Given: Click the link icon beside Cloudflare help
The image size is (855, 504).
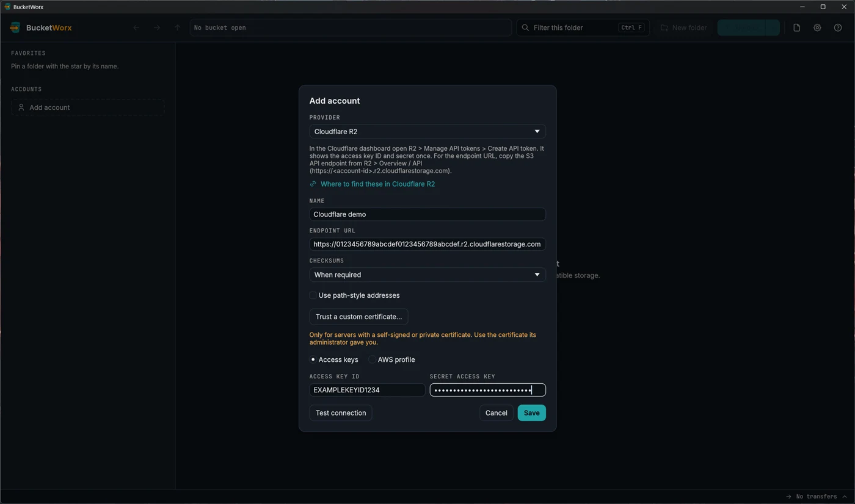Looking at the screenshot, I should click(313, 184).
